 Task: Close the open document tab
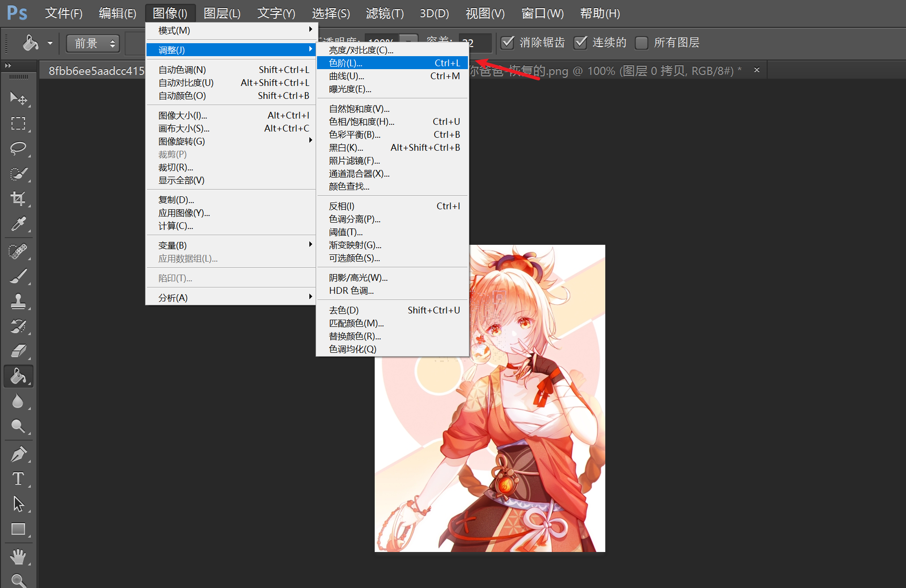point(757,70)
